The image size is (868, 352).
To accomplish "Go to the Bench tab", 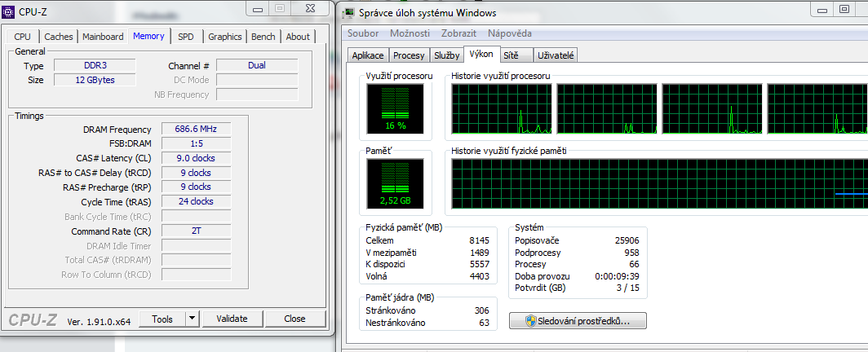I will (x=263, y=37).
